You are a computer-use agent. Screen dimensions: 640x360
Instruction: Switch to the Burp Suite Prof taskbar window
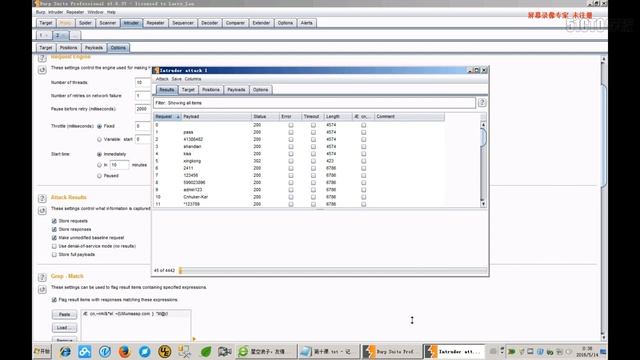391,351
